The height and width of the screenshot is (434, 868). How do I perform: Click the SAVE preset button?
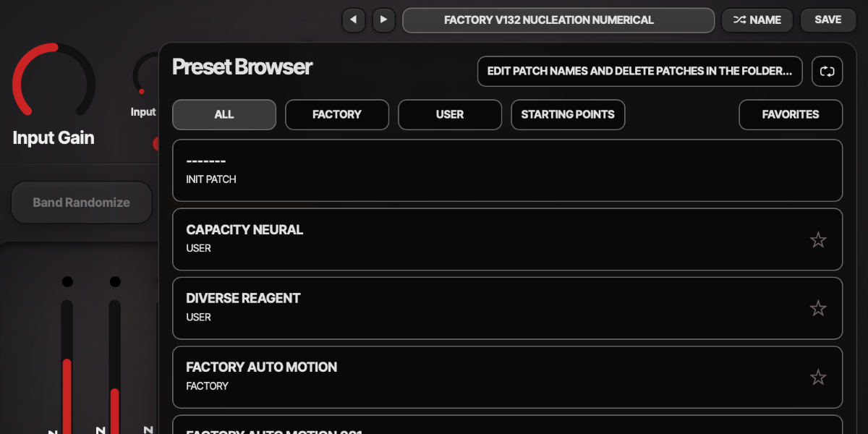coord(828,20)
